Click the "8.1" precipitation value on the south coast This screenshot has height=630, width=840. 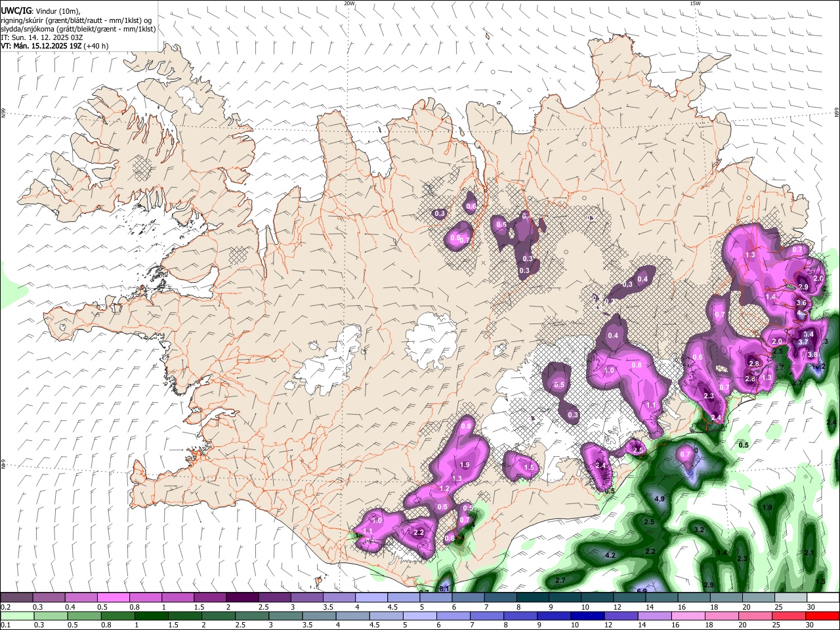(x=444, y=589)
